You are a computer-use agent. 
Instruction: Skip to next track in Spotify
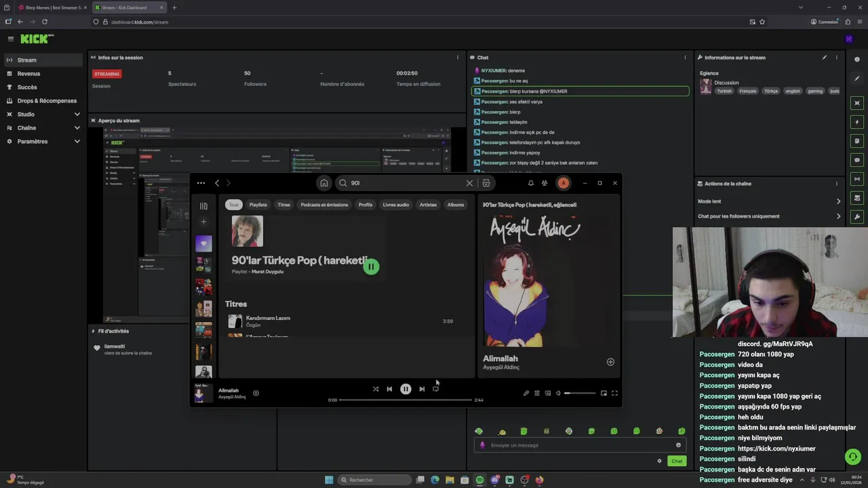422,389
